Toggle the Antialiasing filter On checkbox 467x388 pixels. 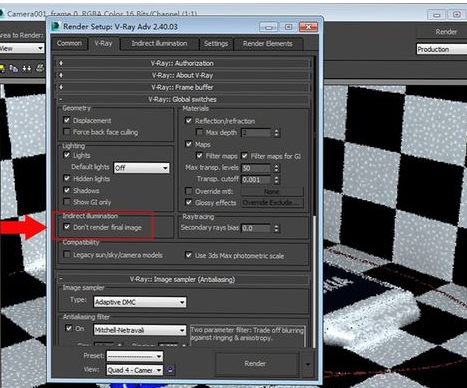click(69, 328)
